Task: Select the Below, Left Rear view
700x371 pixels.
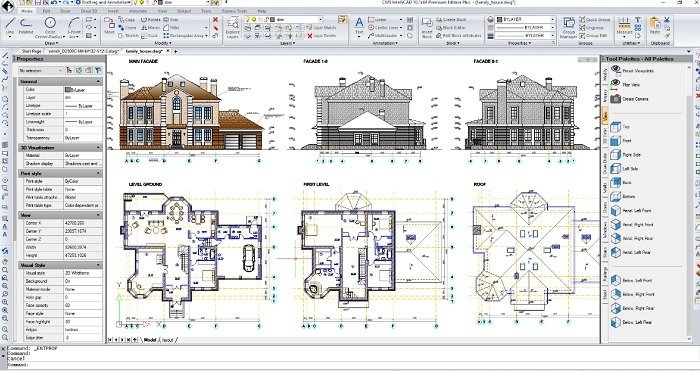Action: tap(631, 322)
